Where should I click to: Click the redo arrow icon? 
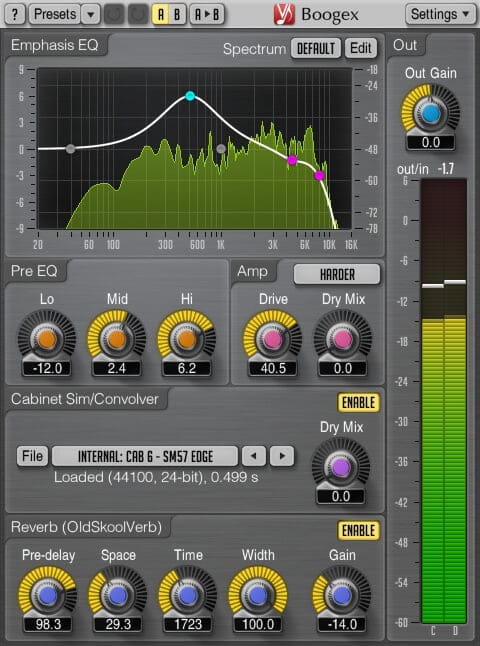[x=138, y=14]
